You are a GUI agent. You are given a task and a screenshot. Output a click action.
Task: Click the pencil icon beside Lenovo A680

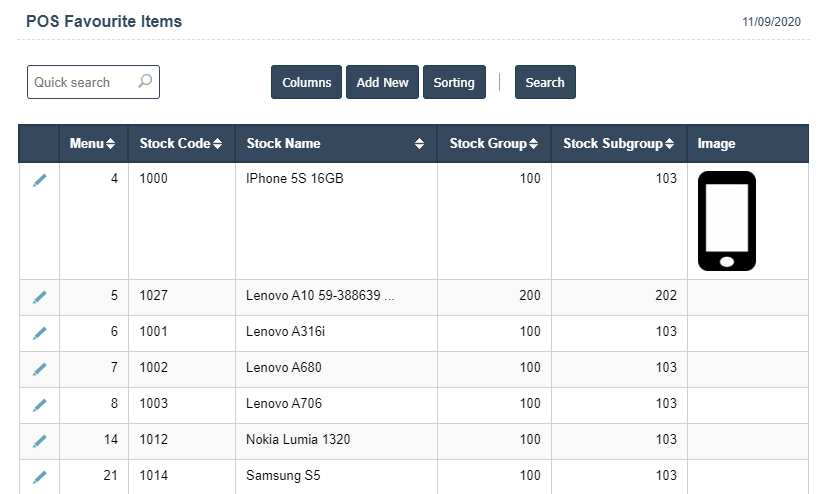tap(40, 369)
